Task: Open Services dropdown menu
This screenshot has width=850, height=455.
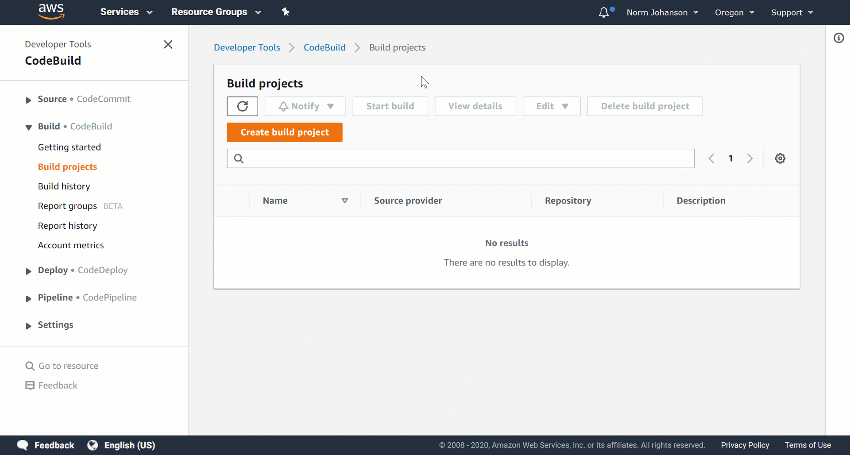Action: [126, 12]
